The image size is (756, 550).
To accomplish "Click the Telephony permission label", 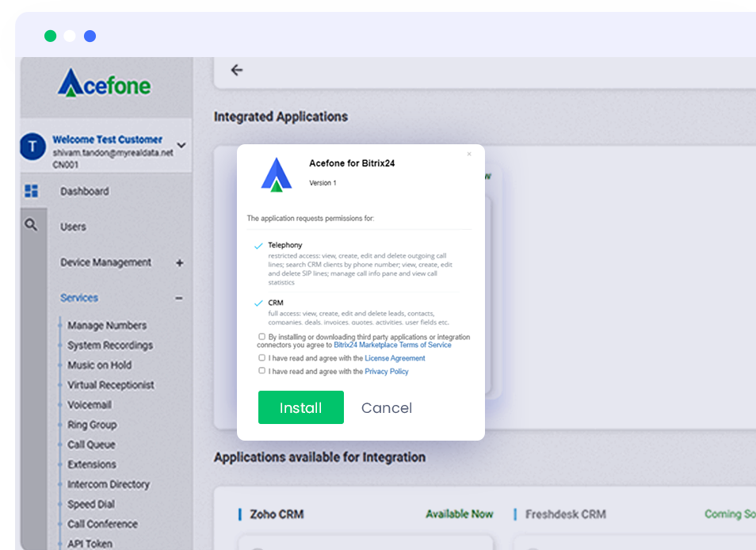I will pyautogui.click(x=285, y=245).
